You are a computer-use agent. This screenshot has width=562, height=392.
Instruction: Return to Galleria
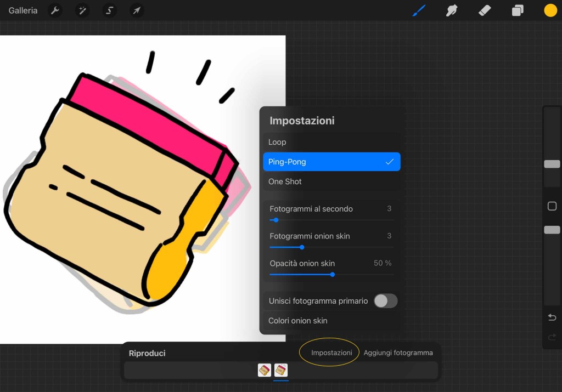point(23,10)
